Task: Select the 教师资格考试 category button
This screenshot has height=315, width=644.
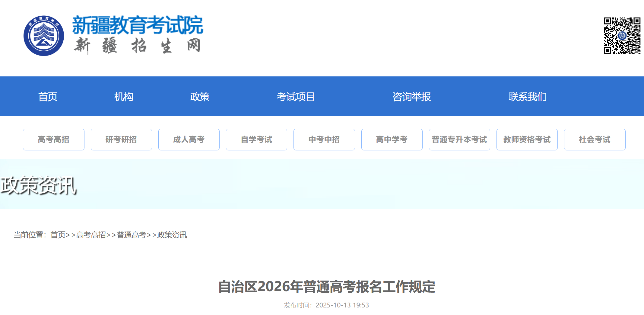Action: [x=527, y=140]
